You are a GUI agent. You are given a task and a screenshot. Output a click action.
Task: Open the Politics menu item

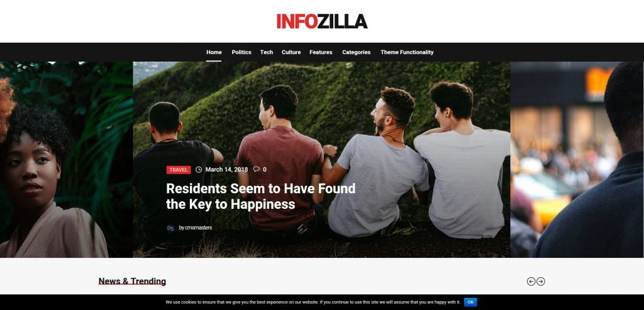click(241, 52)
